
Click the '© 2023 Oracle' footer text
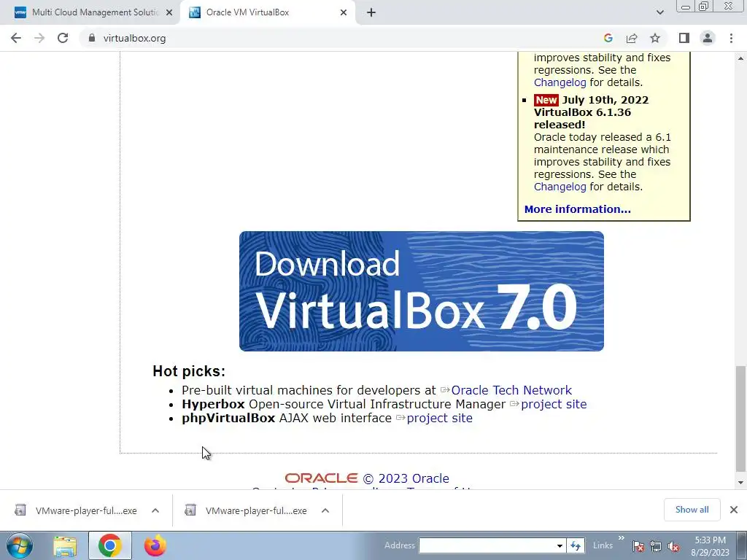click(406, 478)
